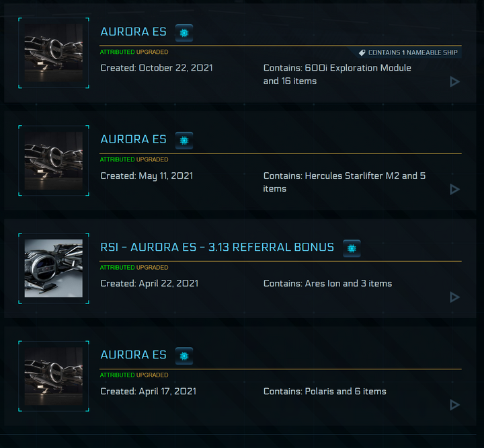The height and width of the screenshot is (448, 484).
Task: Open Aurora ES thumbnail for October 22 pledge
Action: pyautogui.click(x=54, y=53)
